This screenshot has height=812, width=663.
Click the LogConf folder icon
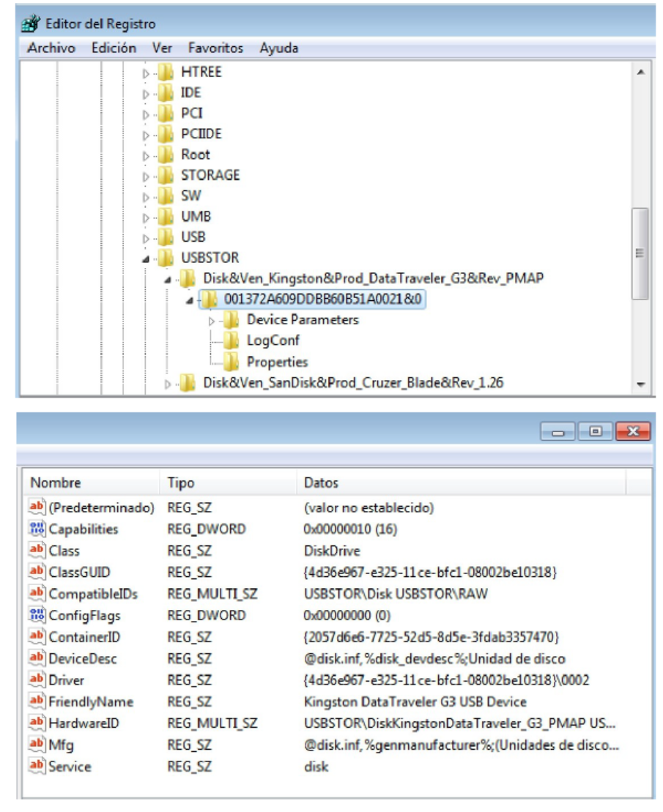[x=231, y=340]
